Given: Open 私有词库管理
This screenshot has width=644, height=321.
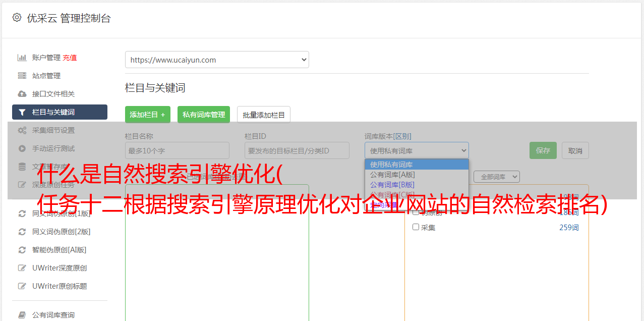Looking at the screenshot, I should pos(204,115).
